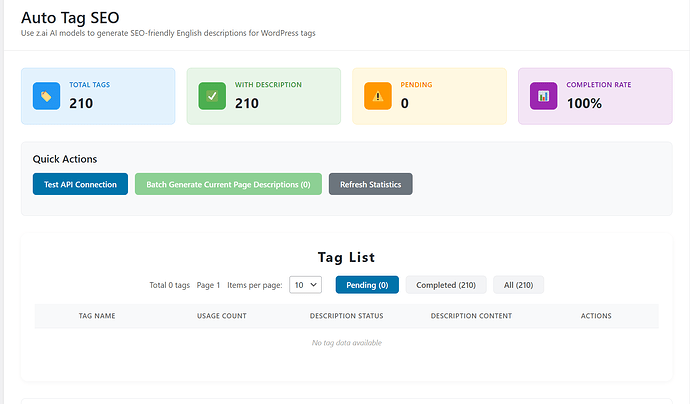
Task: Click the 'WITH DESCRIPTION' label
Action: tap(268, 84)
